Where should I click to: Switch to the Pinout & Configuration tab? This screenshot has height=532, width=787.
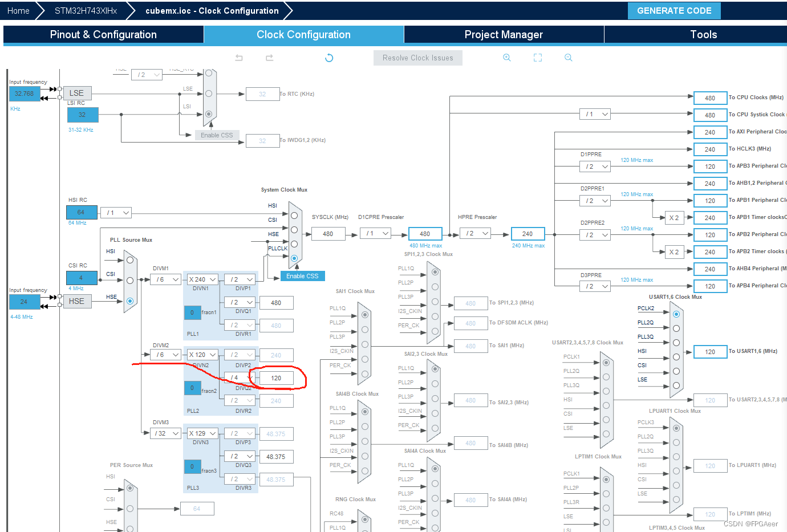click(x=103, y=35)
